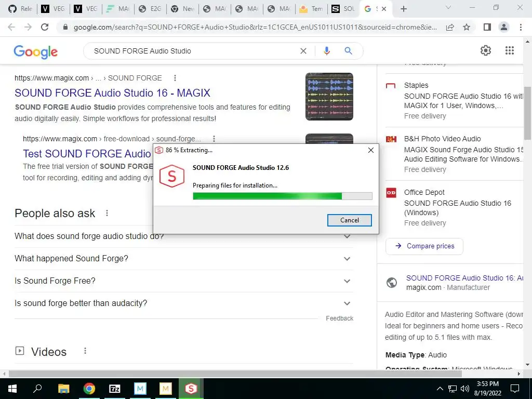
Task: Reload the Google search page
Action: point(45,27)
